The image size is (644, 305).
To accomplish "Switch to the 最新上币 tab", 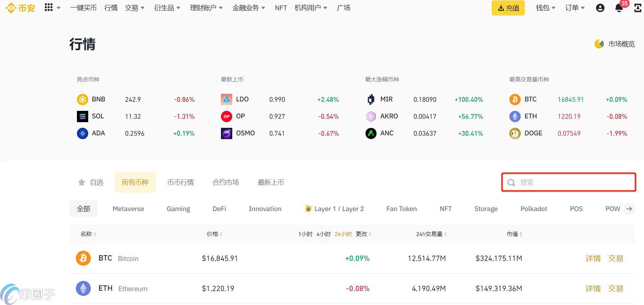I will pos(271,182).
